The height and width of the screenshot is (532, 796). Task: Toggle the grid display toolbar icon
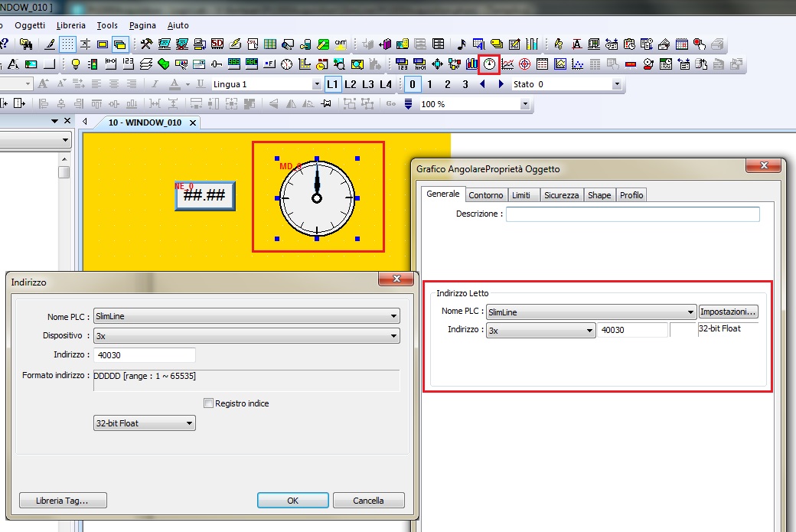click(67, 44)
